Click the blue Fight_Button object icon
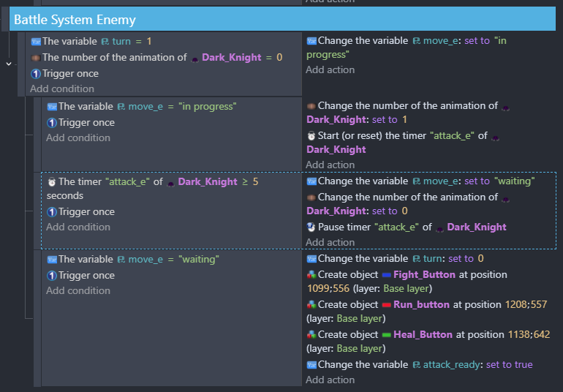Viewport: 563px width, 392px height. 386,275
